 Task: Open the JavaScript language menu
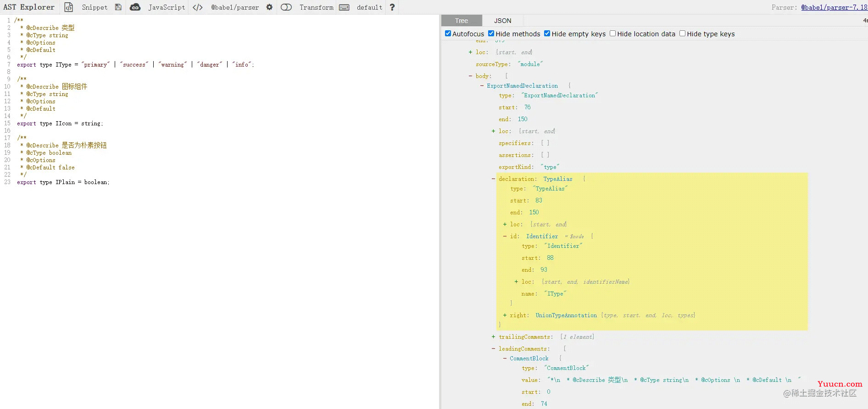(167, 7)
